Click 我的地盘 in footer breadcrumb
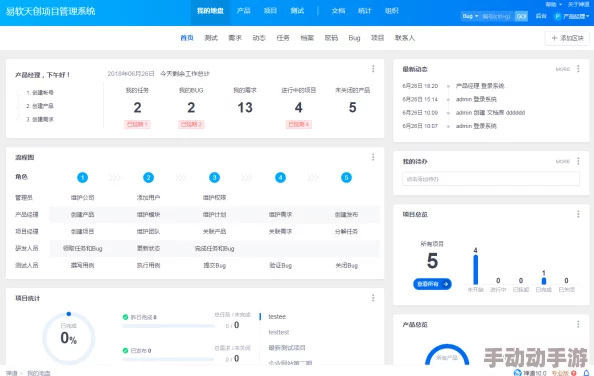 (39, 373)
